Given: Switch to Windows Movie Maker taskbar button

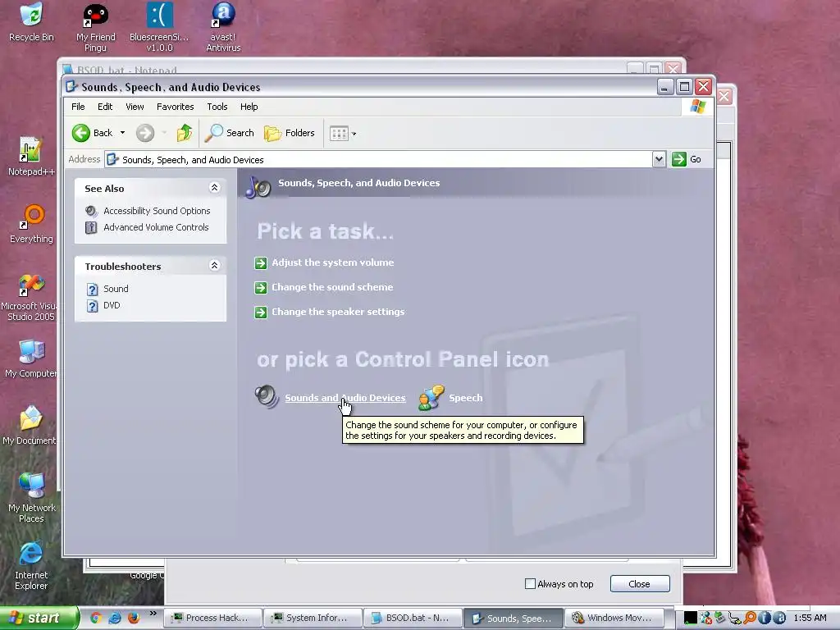Looking at the screenshot, I should click(x=614, y=618).
